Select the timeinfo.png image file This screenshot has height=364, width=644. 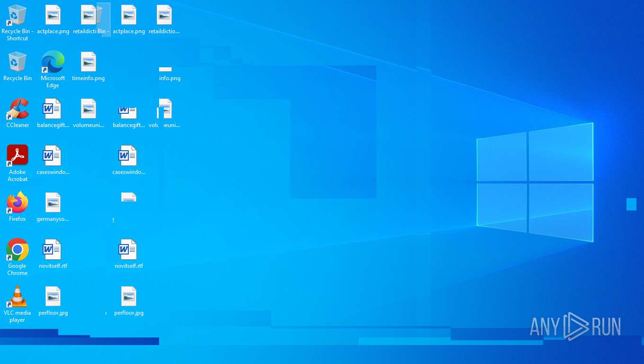(x=89, y=66)
